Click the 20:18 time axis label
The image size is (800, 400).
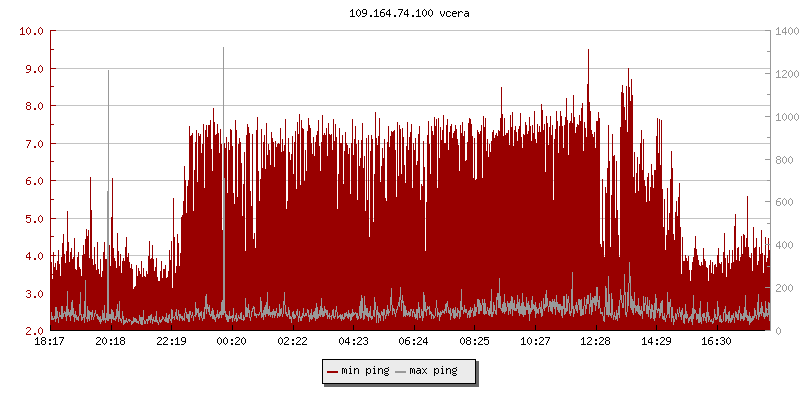[110, 341]
